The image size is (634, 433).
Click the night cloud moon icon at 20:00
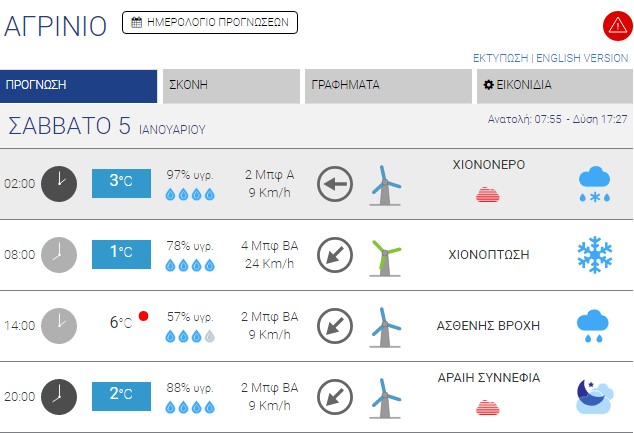594,395
